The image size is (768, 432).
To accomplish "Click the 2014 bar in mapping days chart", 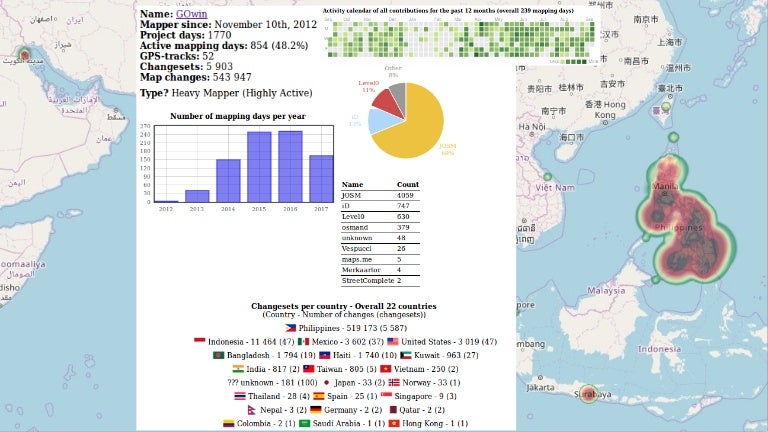I will (x=228, y=181).
